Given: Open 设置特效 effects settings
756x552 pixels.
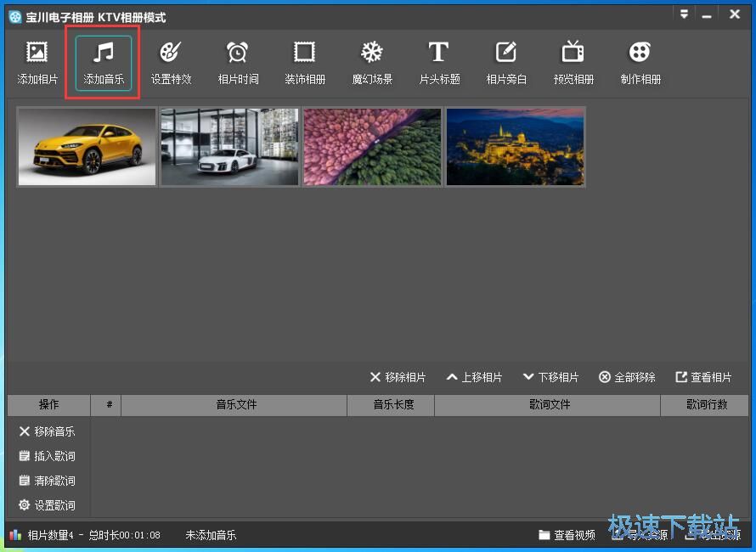Looking at the screenshot, I should (171, 54).
